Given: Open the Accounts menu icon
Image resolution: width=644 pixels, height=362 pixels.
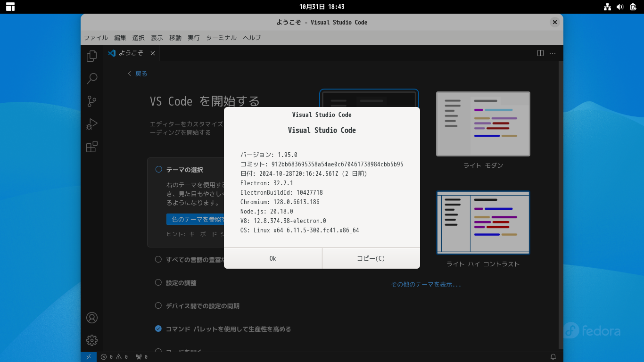Looking at the screenshot, I should tap(92, 318).
